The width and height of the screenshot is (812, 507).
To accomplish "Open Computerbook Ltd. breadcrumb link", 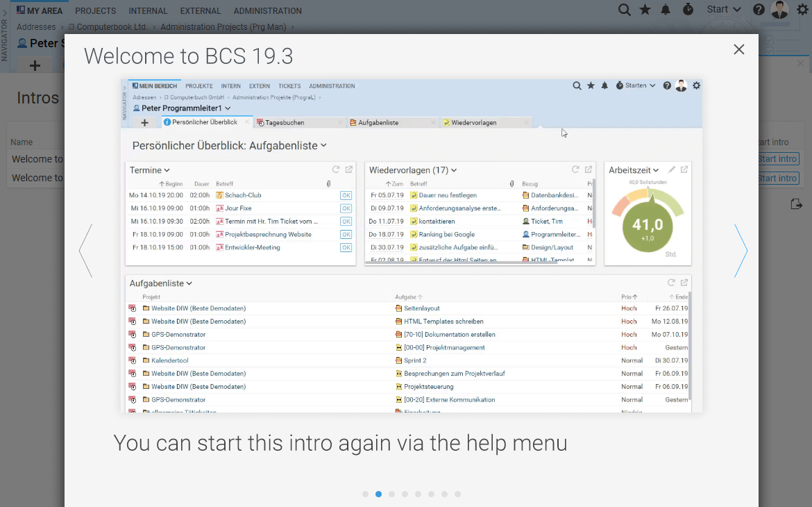I will coord(112,27).
